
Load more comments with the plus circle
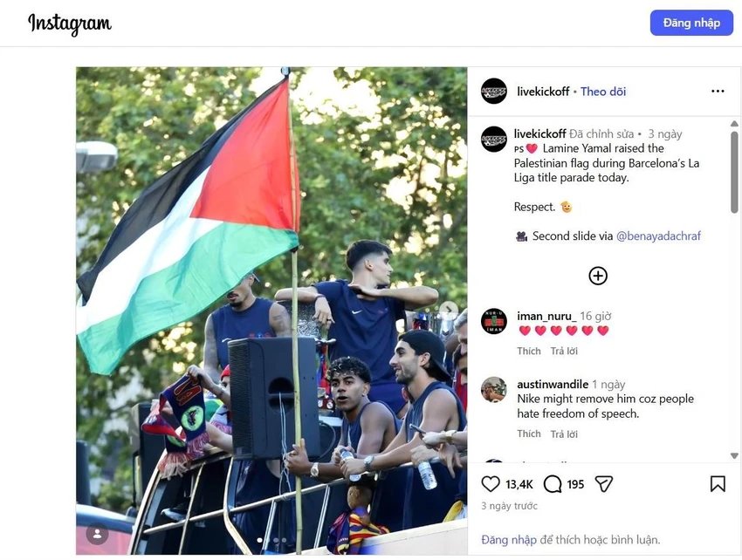coord(598,276)
